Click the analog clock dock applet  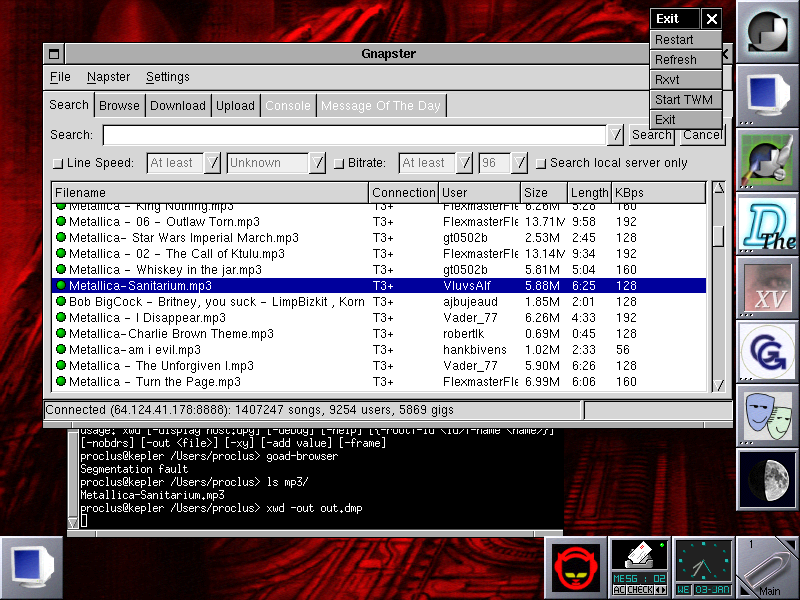[703, 567]
